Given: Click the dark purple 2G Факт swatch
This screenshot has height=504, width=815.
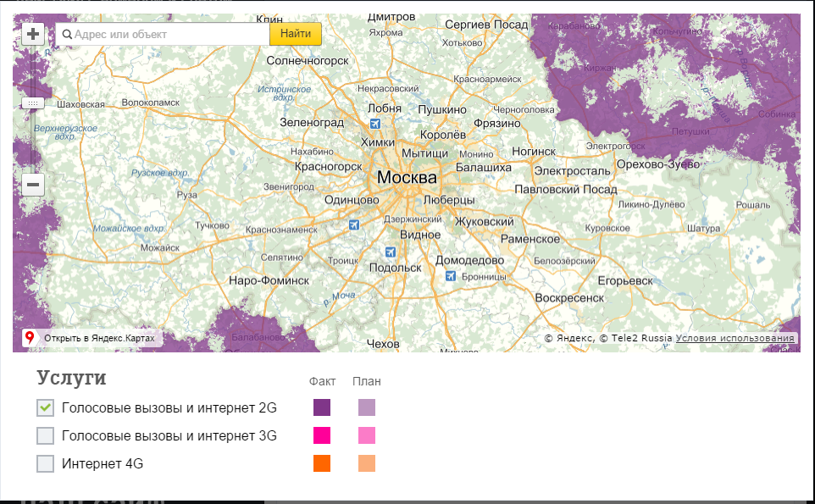Looking at the screenshot, I should click(x=322, y=407).
